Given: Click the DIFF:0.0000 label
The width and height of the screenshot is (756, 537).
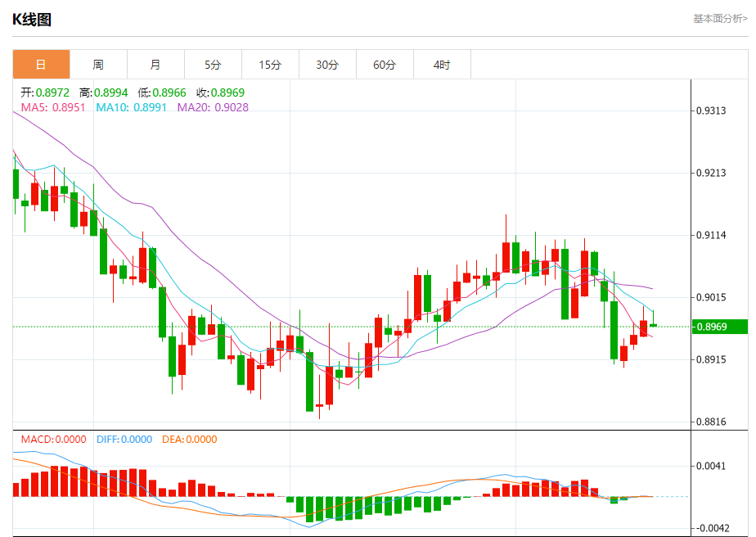Looking at the screenshot, I should coord(124,440).
